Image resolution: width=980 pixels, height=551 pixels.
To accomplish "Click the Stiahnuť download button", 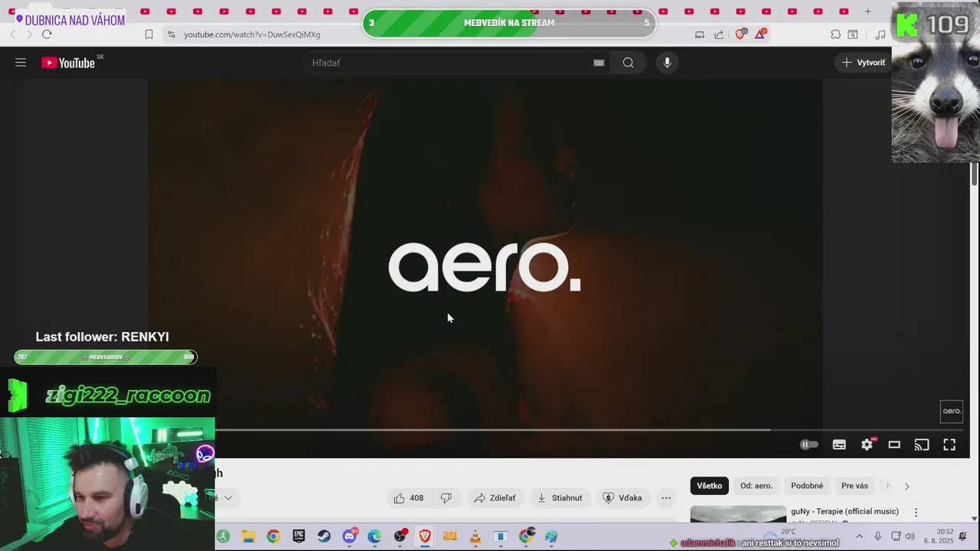I will [560, 498].
